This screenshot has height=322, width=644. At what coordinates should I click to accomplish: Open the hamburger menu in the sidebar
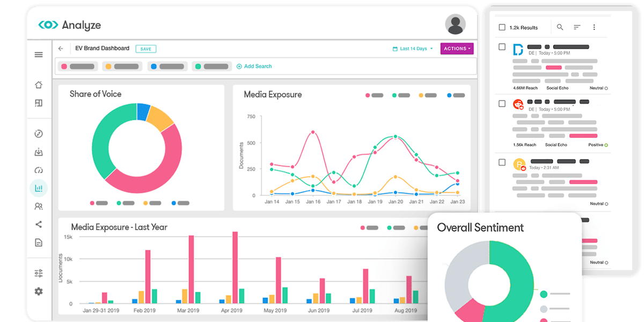[x=39, y=55]
